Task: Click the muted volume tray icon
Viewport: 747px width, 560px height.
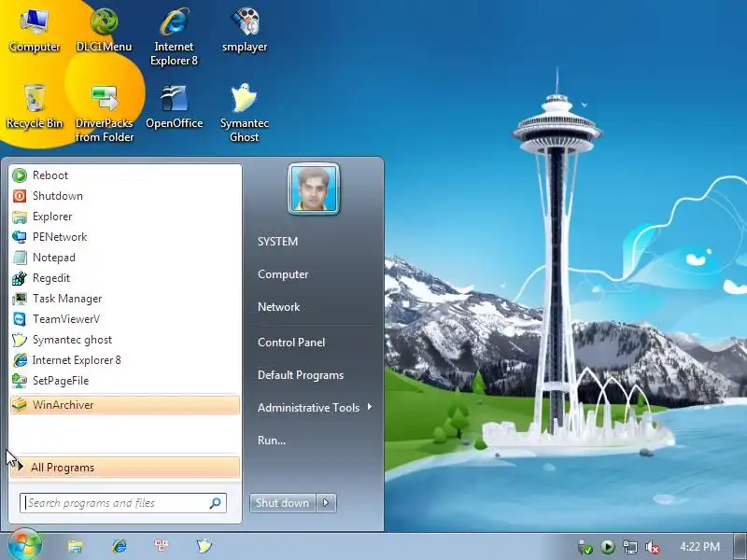Action: pyautogui.click(x=652, y=547)
